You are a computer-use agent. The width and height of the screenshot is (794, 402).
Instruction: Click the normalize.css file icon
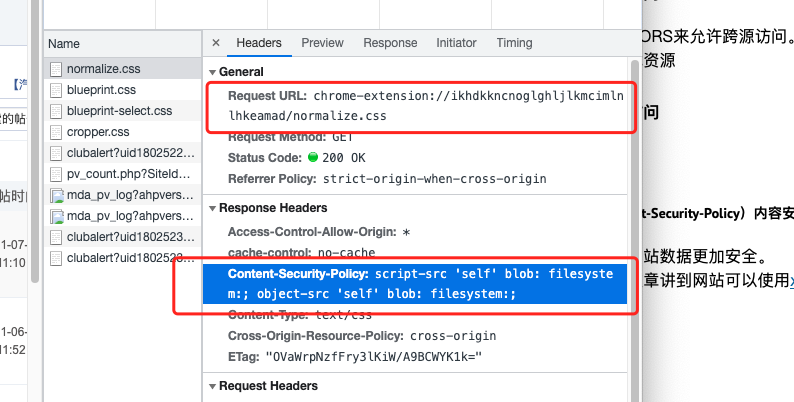pyautogui.click(x=57, y=69)
